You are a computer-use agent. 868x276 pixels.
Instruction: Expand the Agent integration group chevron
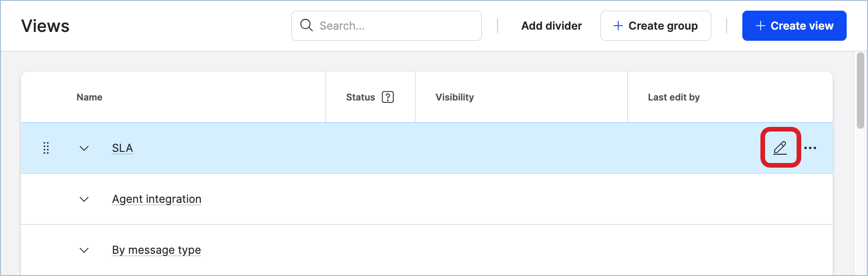coord(84,199)
